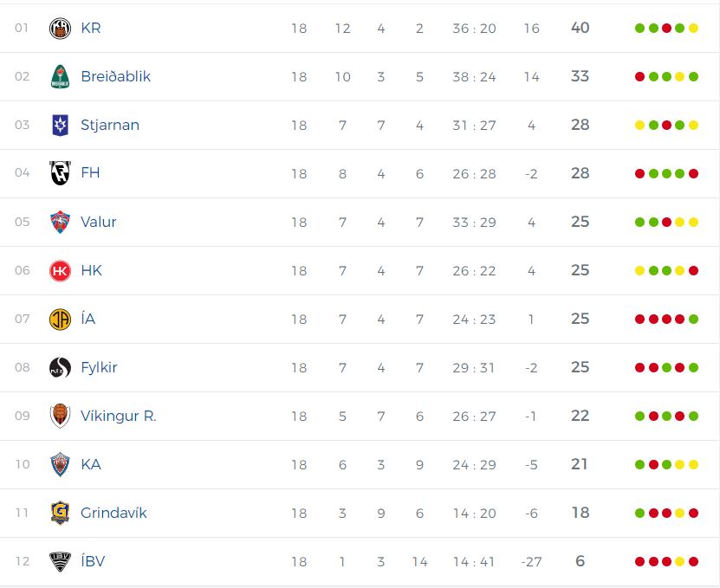Click the Stjarnan blue star crest
Screen dimensions: 720x588
pos(60,125)
